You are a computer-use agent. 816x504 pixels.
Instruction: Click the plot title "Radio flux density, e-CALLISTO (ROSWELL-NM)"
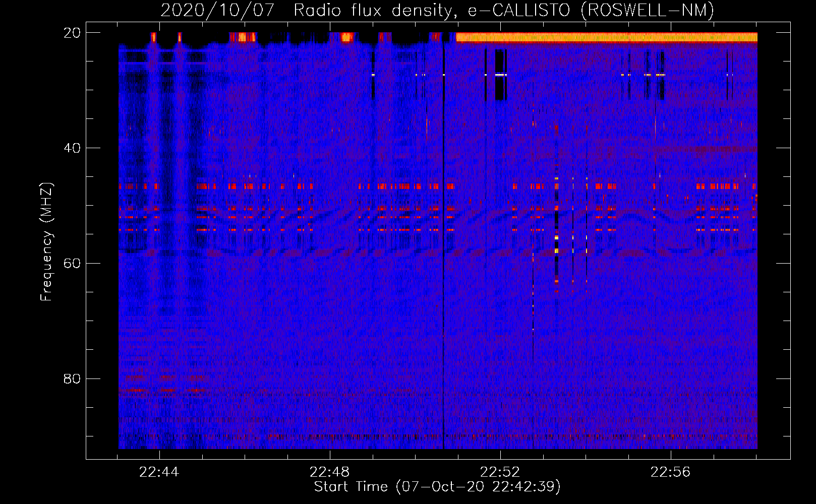(x=503, y=10)
